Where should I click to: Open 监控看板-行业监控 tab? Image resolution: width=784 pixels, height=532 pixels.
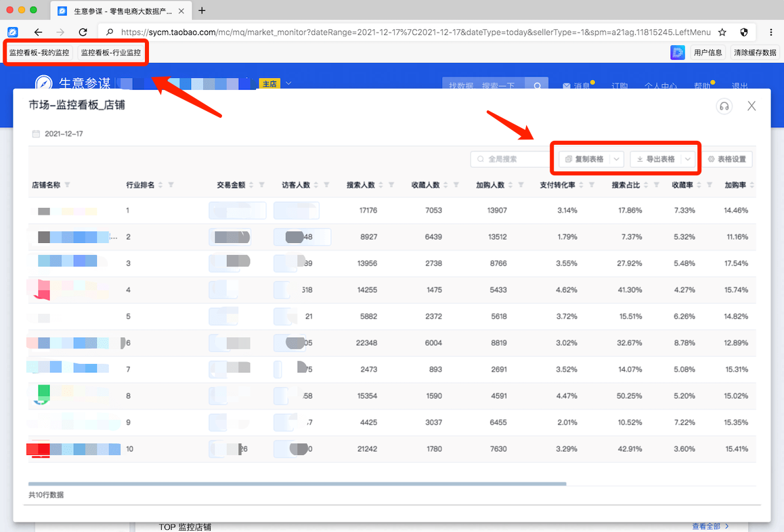(x=111, y=52)
